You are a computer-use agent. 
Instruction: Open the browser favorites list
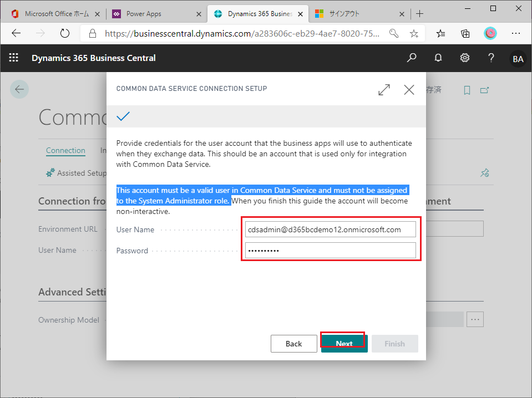440,33
